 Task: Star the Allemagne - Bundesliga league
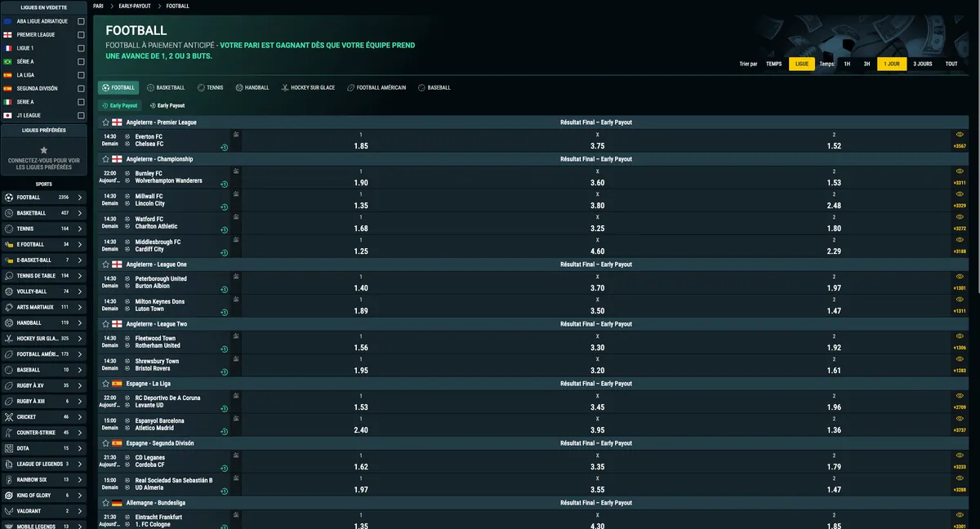pos(105,503)
